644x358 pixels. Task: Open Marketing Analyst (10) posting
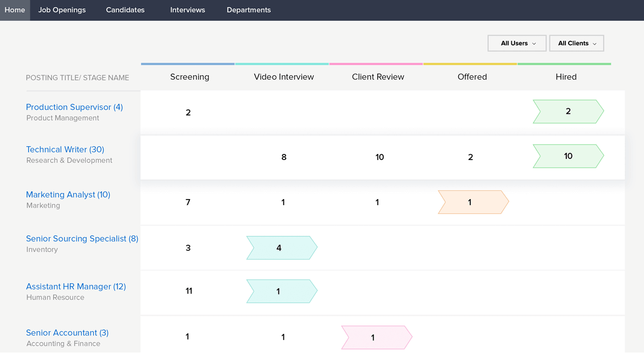(68, 195)
